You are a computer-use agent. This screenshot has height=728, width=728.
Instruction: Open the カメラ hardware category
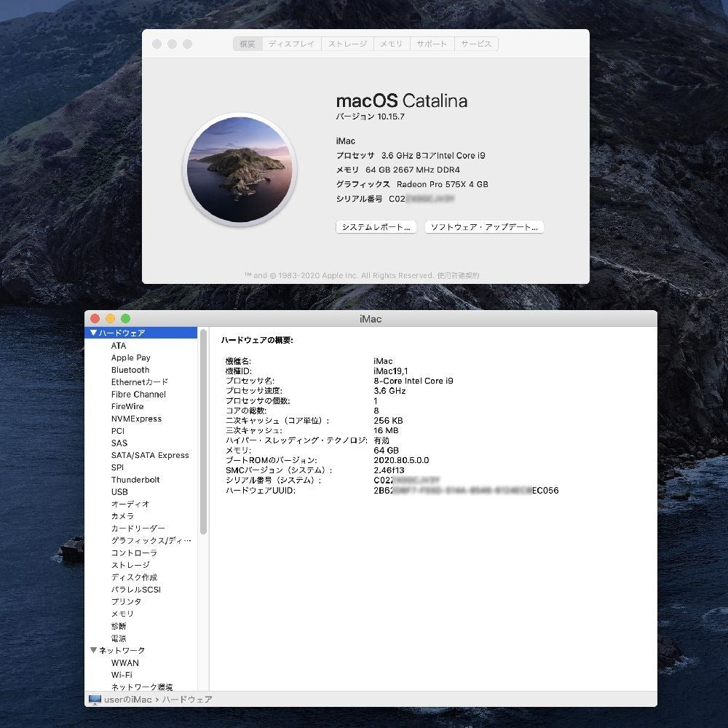pos(122,516)
